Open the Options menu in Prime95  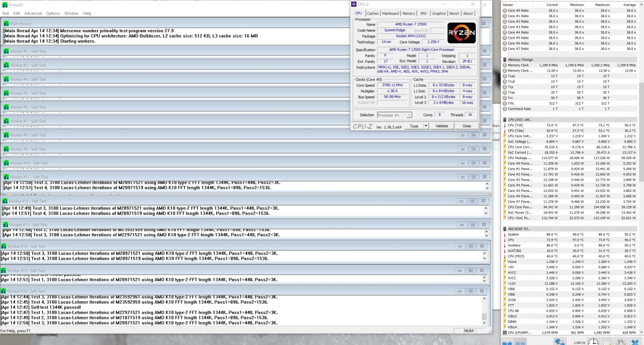[53, 13]
